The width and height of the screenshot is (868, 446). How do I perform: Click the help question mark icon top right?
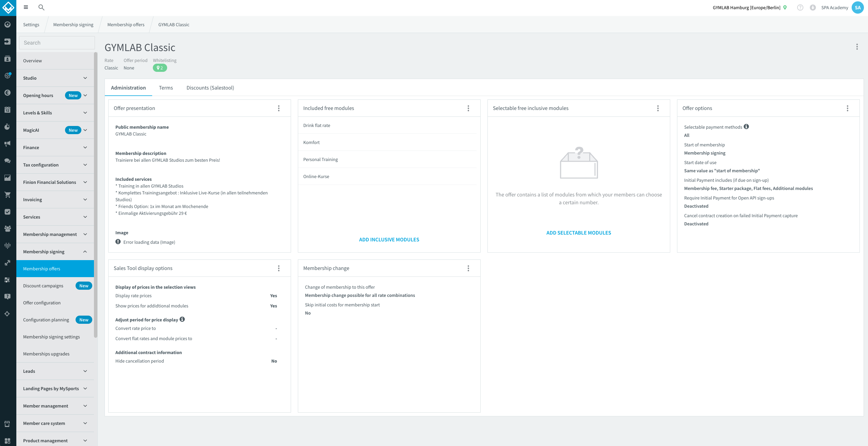click(800, 7)
